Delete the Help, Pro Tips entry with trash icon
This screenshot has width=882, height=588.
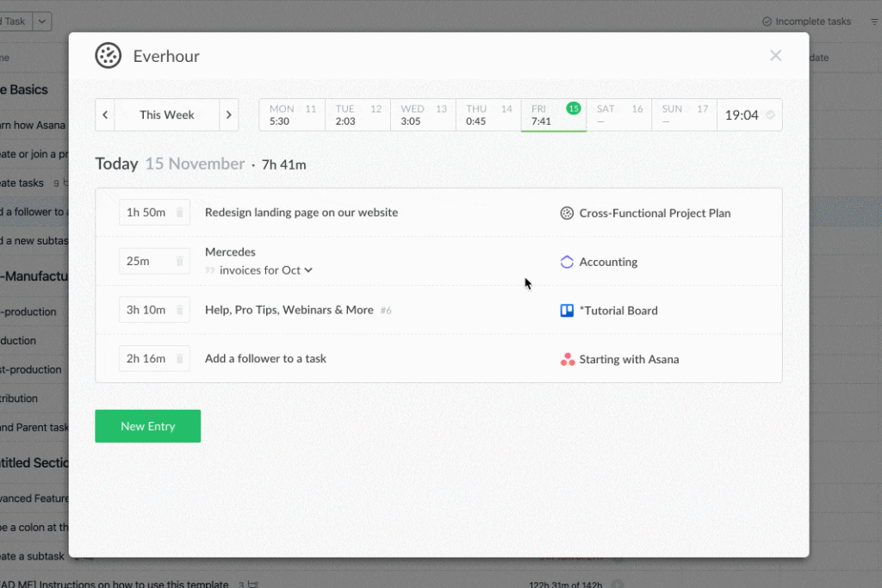[x=180, y=311]
